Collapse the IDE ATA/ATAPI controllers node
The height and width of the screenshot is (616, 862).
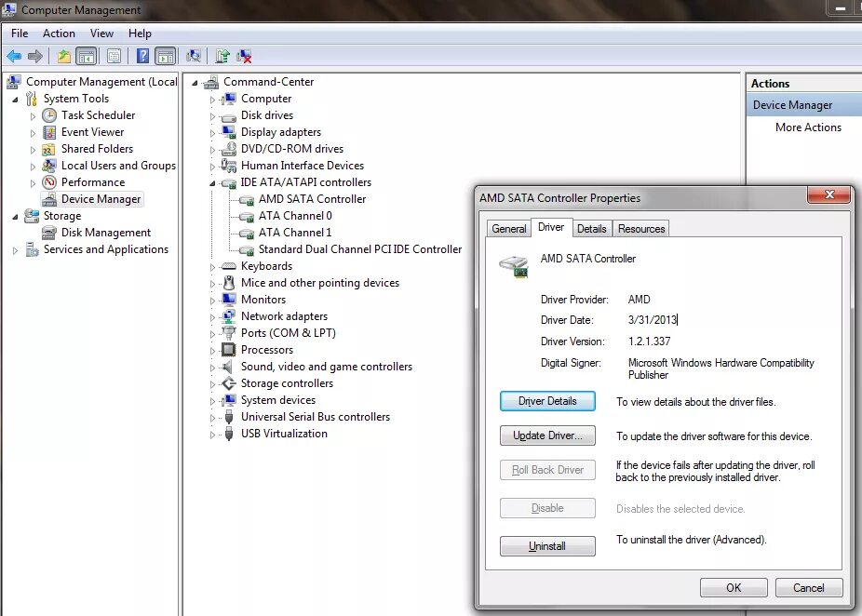(x=212, y=183)
